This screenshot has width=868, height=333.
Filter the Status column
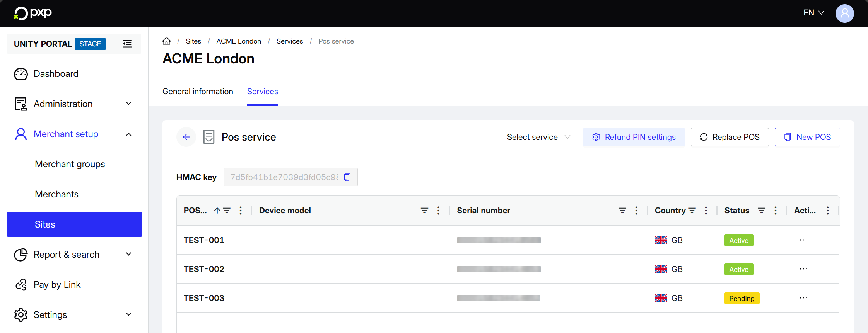click(761, 211)
